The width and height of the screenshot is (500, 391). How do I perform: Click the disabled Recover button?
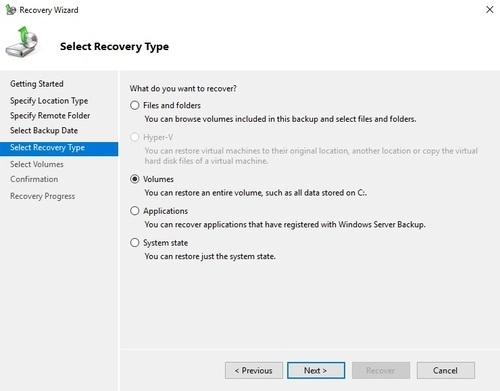pos(381,370)
